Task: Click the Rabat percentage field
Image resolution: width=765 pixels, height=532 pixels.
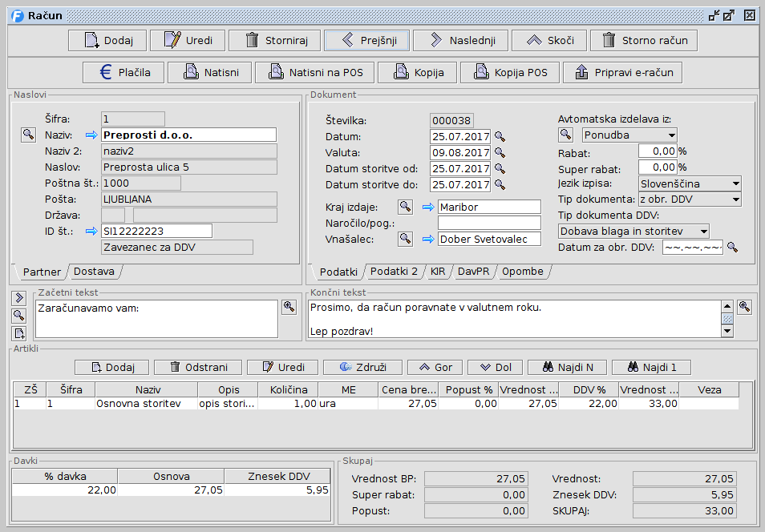Action: tap(658, 151)
